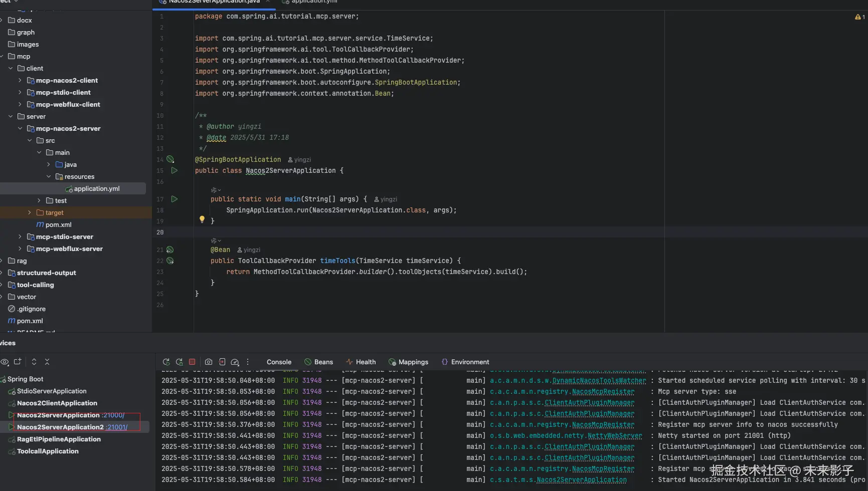The width and height of the screenshot is (868, 491).
Task: Rerun the service in debug mode
Action: [x=179, y=362]
